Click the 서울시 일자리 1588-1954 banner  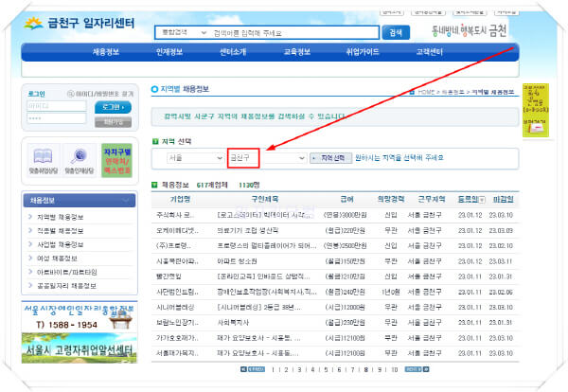pyautogui.click(x=80, y=316)
